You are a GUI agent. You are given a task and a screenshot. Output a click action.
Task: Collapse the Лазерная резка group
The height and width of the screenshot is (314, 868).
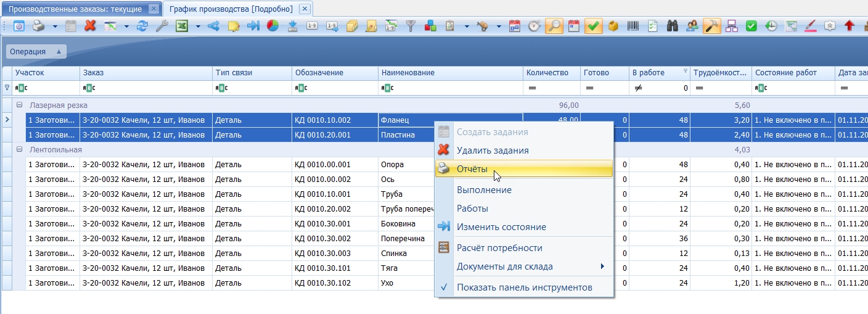[x=19, y=105]
